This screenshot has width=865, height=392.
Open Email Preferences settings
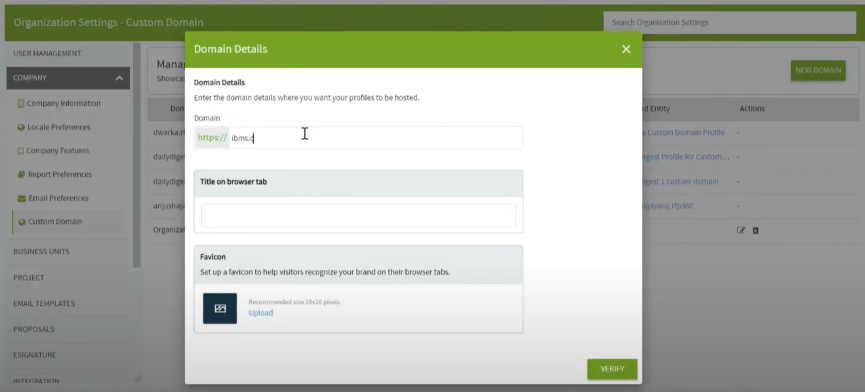click(58, 198)
